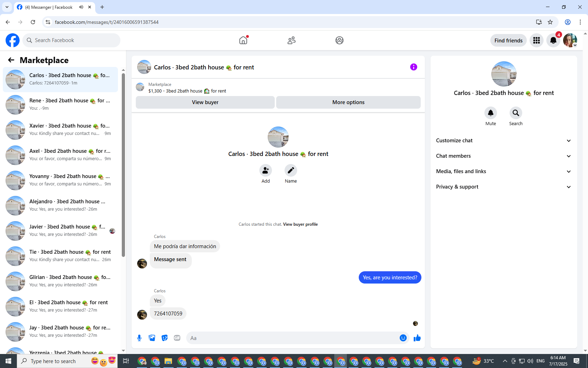Open the Tie conversation
Screen dimensions: 588x368
point(60,256)
